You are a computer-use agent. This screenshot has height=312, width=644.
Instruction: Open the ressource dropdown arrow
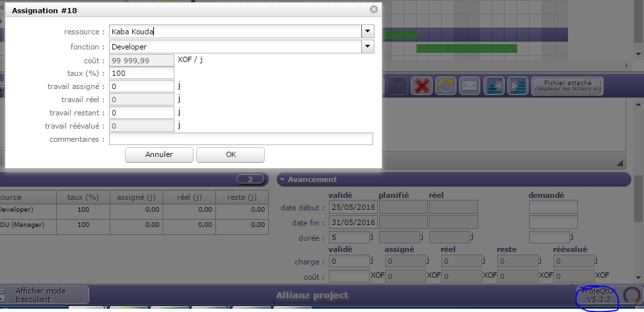[x=368, y=32]
